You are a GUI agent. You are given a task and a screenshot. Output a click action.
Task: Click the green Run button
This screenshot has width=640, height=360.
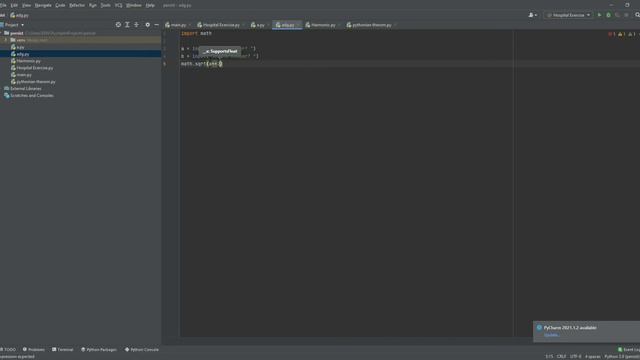pos(599,15)
